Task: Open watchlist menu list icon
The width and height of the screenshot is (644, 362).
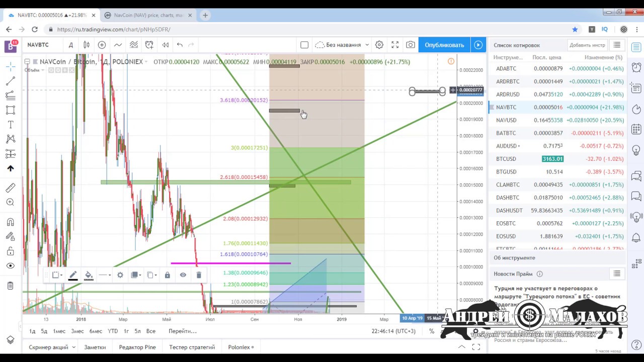Action: pos(617,45)
